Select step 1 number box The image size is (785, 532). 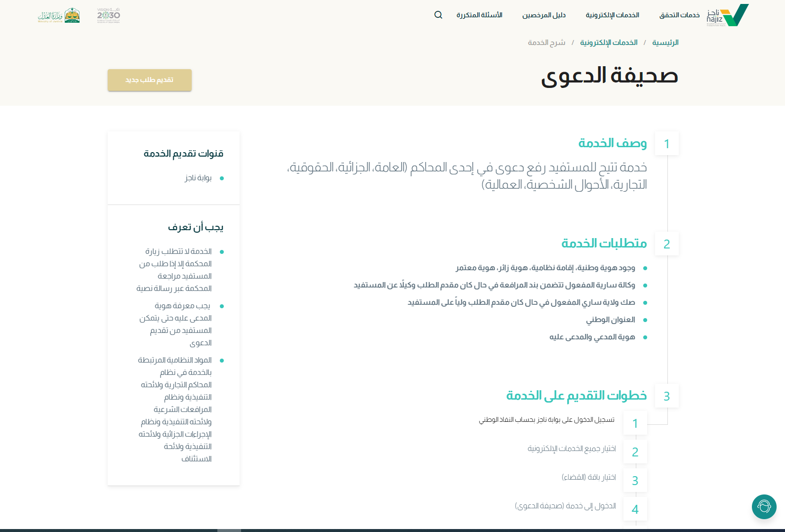click(635, 423)
